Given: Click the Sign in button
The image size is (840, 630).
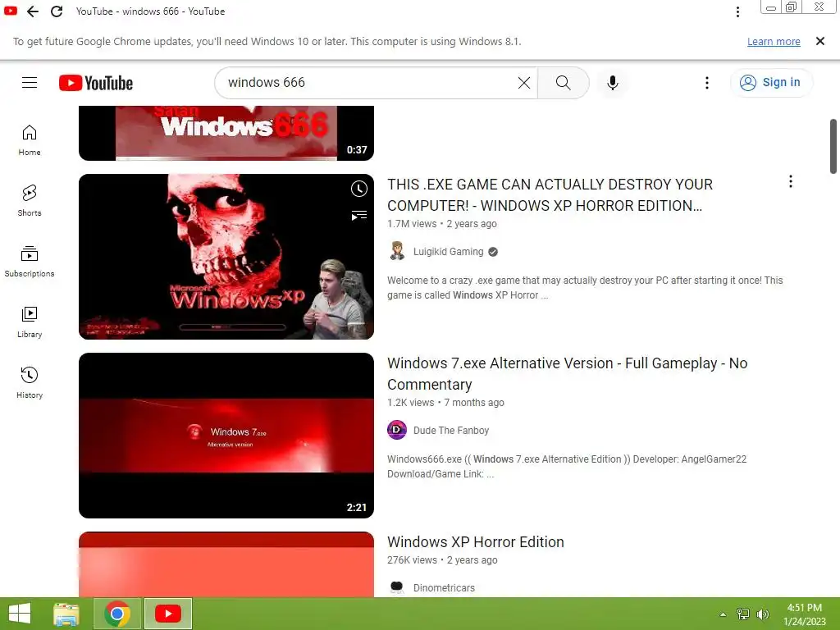Looking at the screenshot, I should tap(771, 83).
